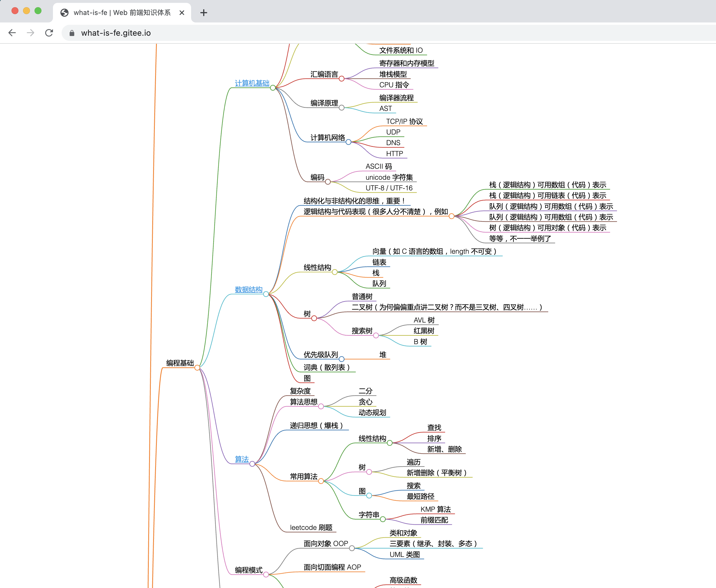Click the browser back arrow
Screen dimensions: 716x588
pos(12,33)
